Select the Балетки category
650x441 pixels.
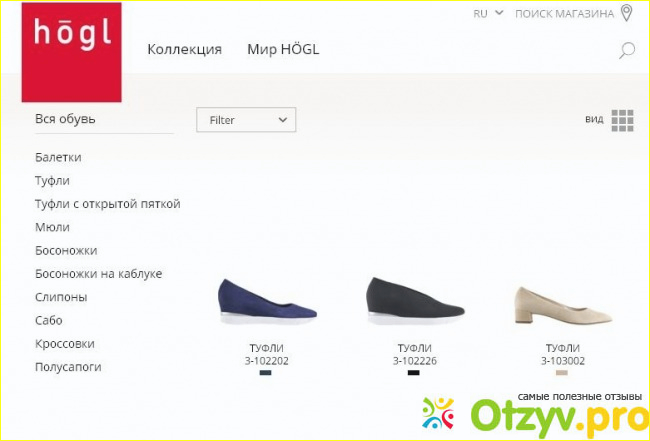click(58, 158)
